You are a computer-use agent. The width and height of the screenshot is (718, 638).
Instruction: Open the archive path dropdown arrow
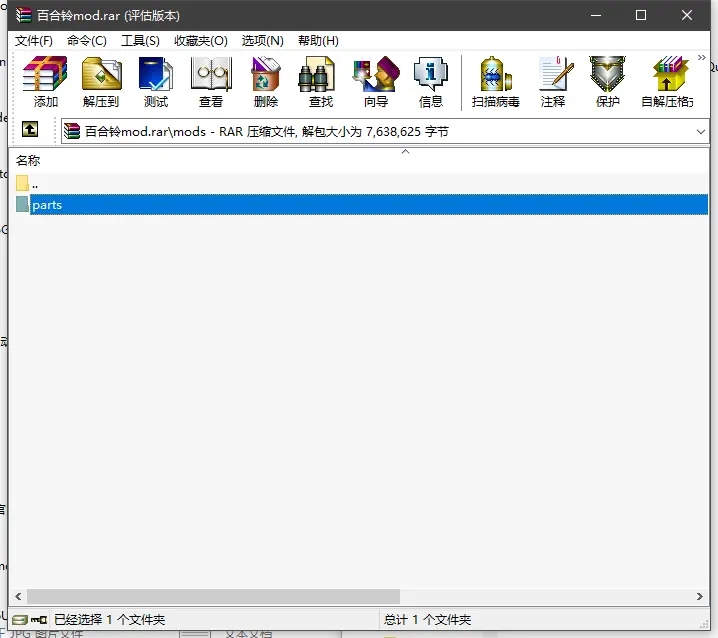click(701, 132)
